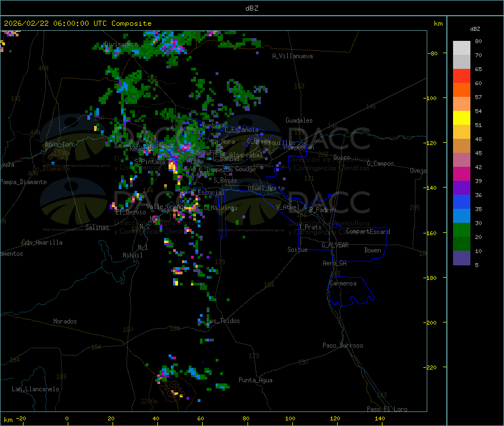Click the Punta_Agua label
The width and height of the screenshot is (504, 426).
(255, 380)
